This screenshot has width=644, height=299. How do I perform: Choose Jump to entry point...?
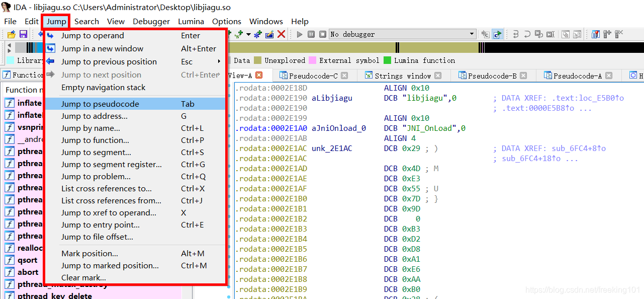pos(135,225)
